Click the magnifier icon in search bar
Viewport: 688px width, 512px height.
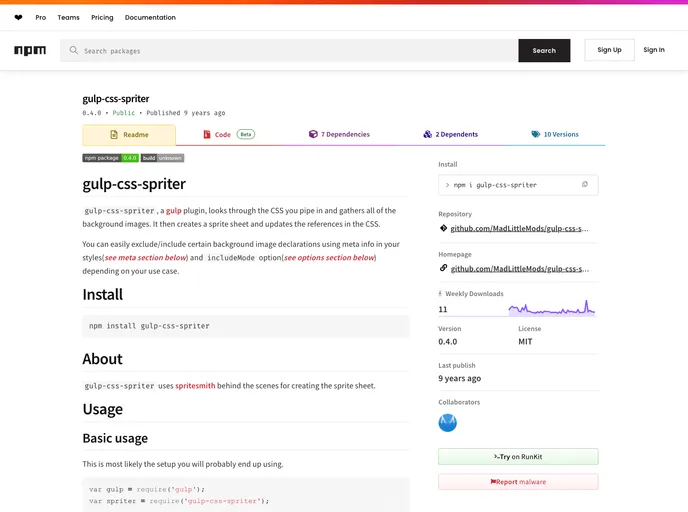(x=74, y=50)
